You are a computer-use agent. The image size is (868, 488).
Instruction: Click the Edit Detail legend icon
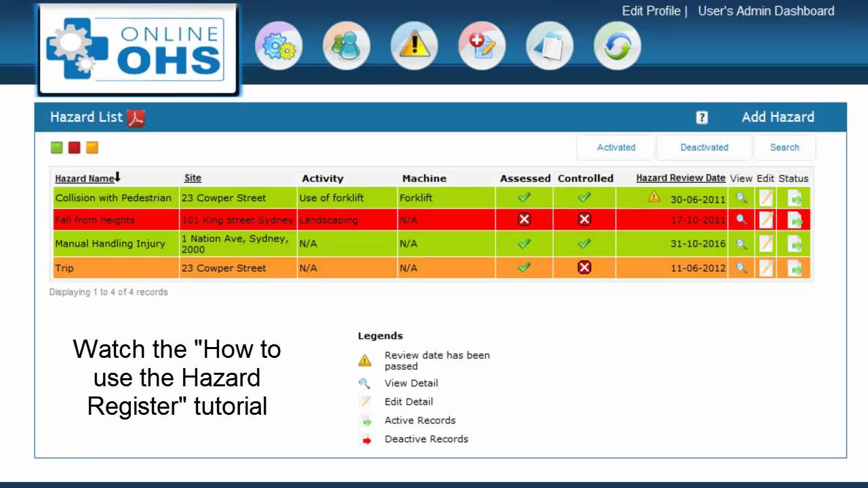(366, 401)
